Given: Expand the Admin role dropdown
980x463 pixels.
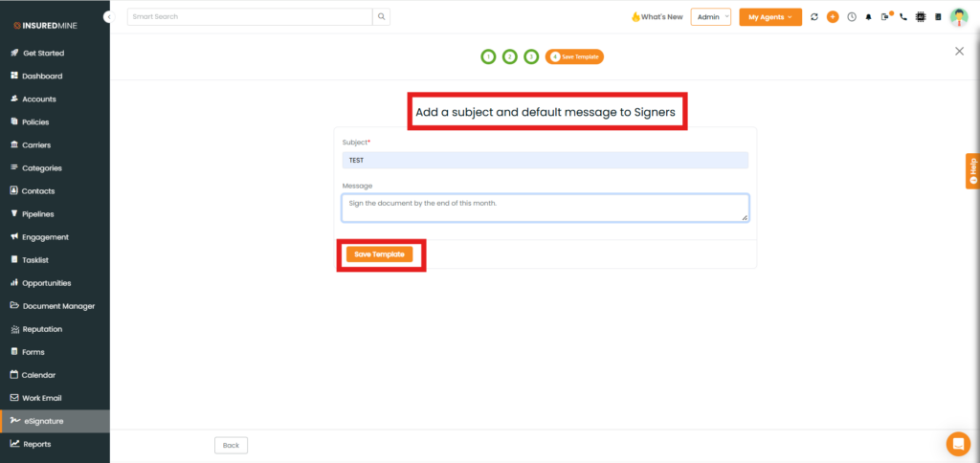Looking at the screenshot, I should click(710, 17).
